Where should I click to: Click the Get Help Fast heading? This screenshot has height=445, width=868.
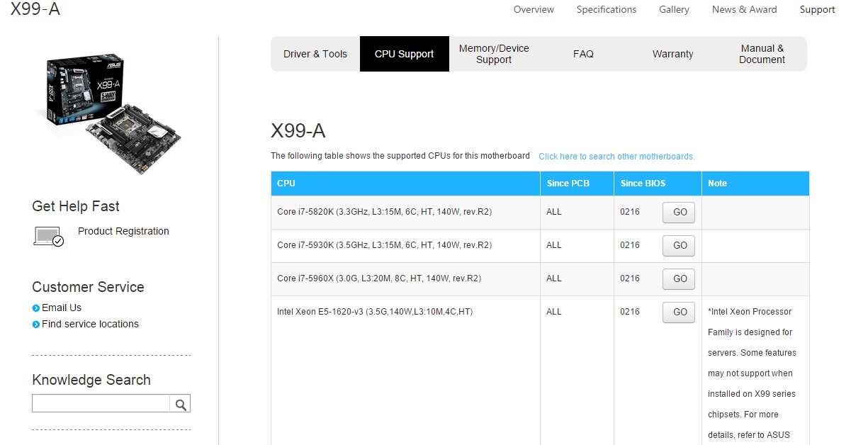76,206
